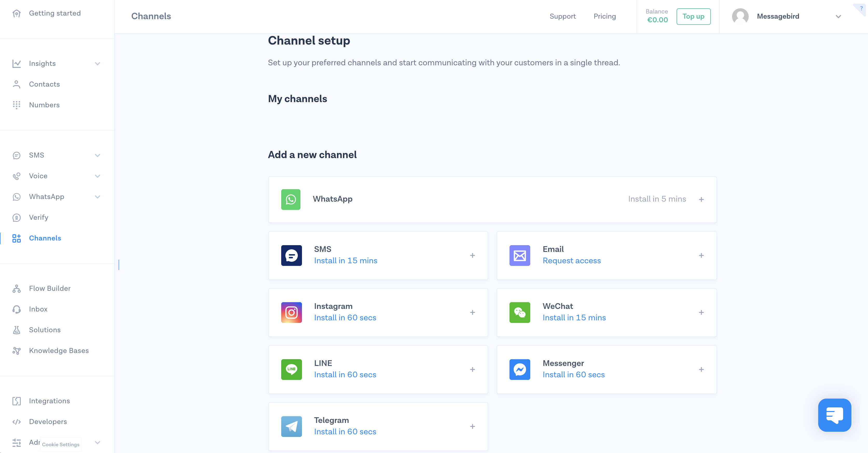Click the sidebar collapse handle
This screenshot has width=868, height=453.
point(119,265)
